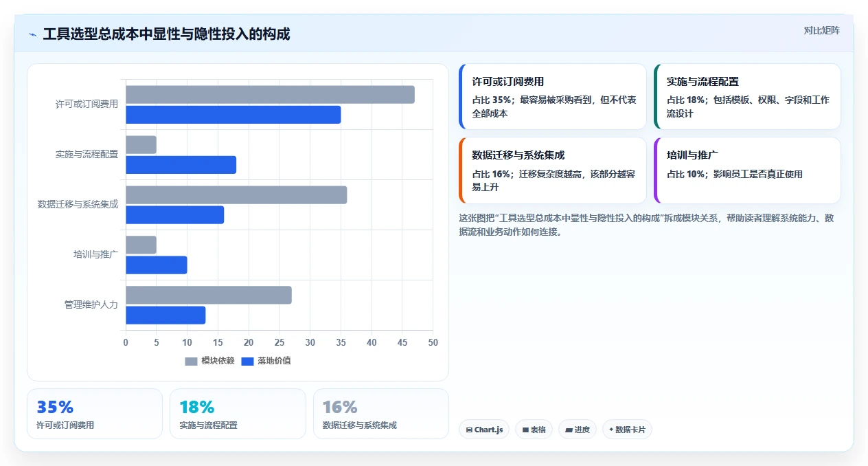The width and height of the screenshot is (868, 466).
Task: Click the 培训与推广 axis label on chart
Action: point(95,255)
